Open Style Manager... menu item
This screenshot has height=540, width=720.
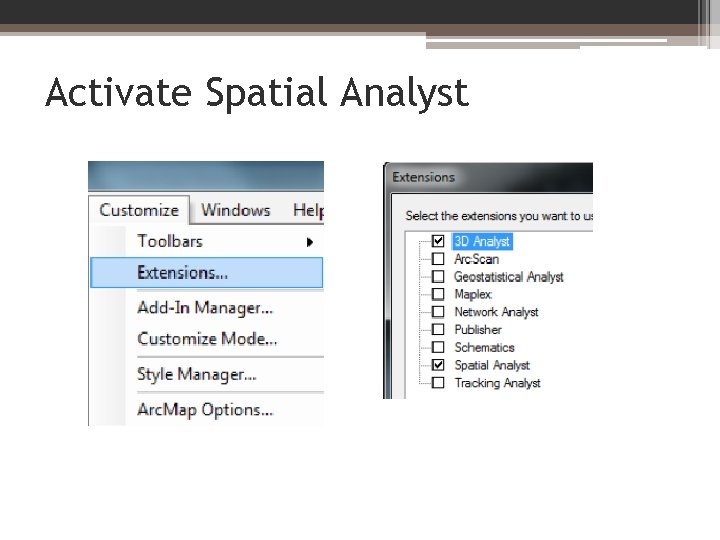(197, 374)
